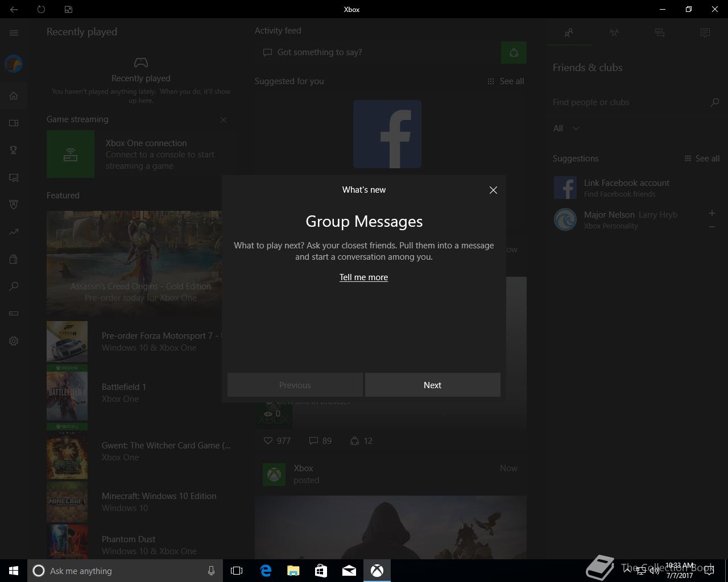
Task: Open the Windows Start menu
Action: coord(14,571)
